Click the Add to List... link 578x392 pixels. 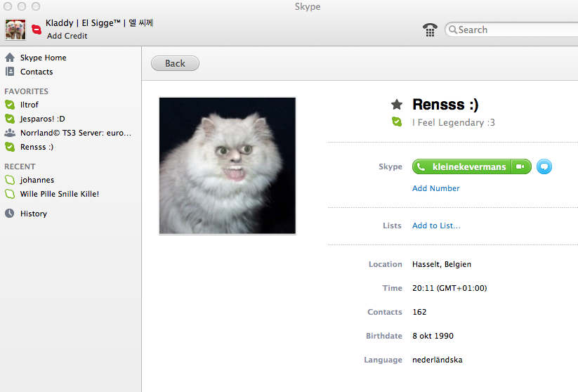tap(436, 226)
